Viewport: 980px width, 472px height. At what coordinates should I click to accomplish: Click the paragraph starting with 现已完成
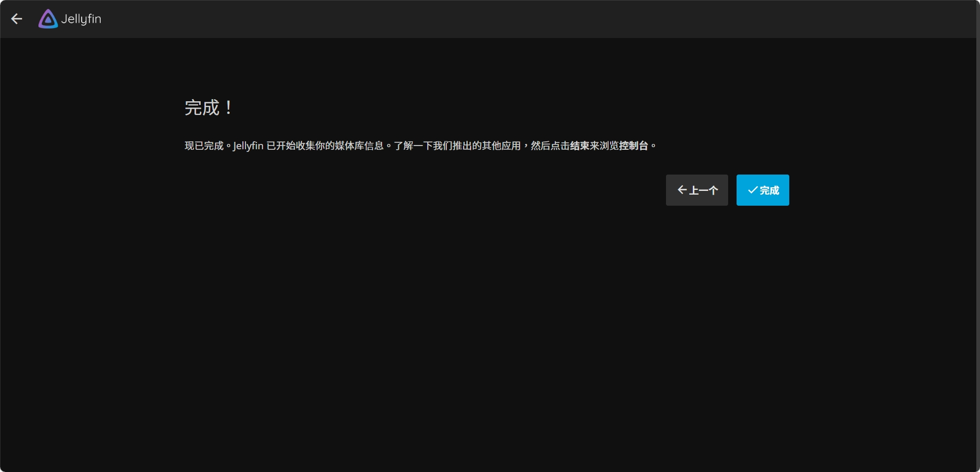pyautogui.click(x=420, y=146)
